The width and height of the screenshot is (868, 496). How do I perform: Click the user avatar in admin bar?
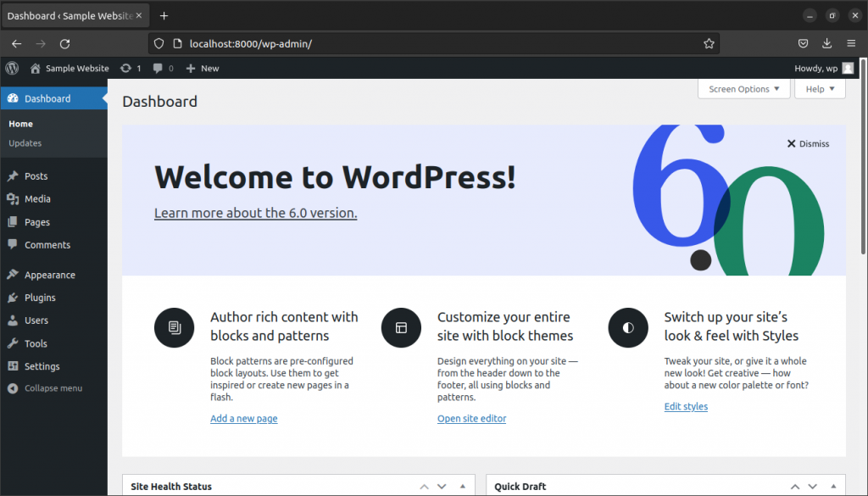(848, 68)
